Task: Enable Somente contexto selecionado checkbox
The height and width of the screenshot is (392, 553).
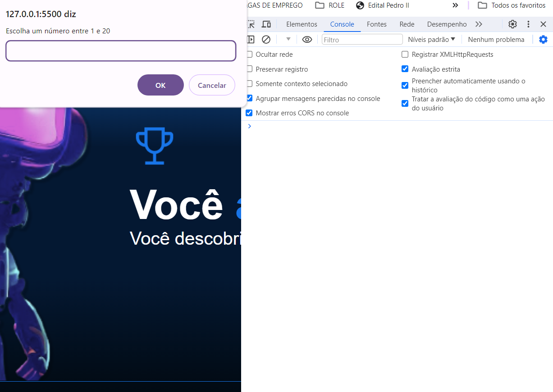Action: [249, 84]
